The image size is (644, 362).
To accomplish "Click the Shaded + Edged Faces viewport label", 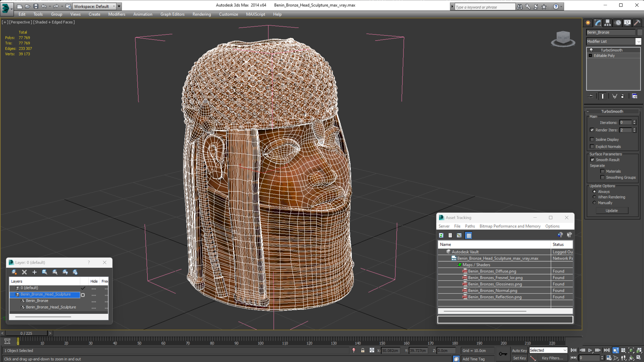I will point(54,22).
